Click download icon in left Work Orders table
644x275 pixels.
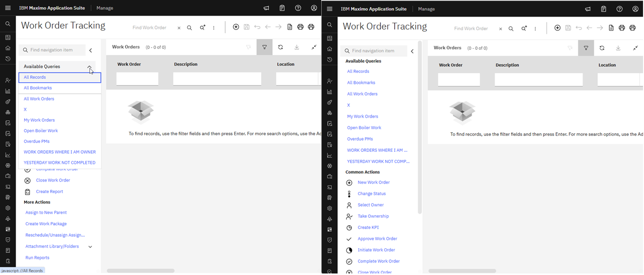(x=297, y=47)
